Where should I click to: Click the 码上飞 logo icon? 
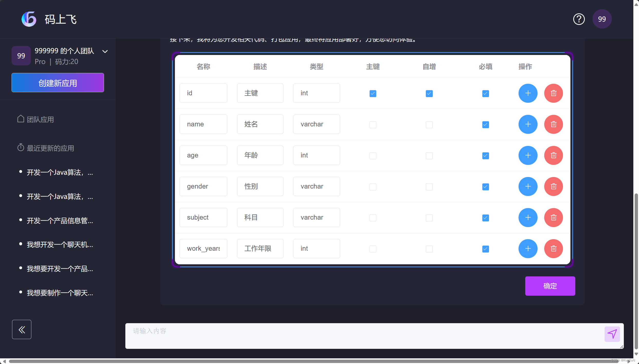29,19
